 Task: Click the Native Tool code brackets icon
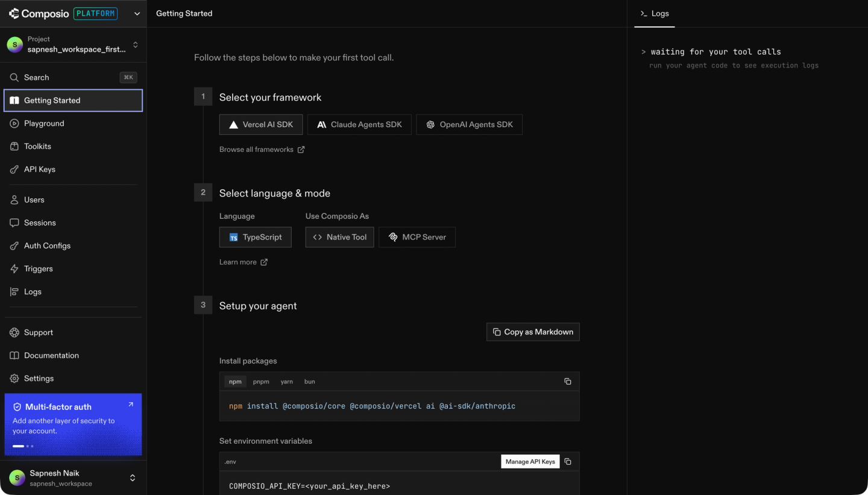click(318, 237)
